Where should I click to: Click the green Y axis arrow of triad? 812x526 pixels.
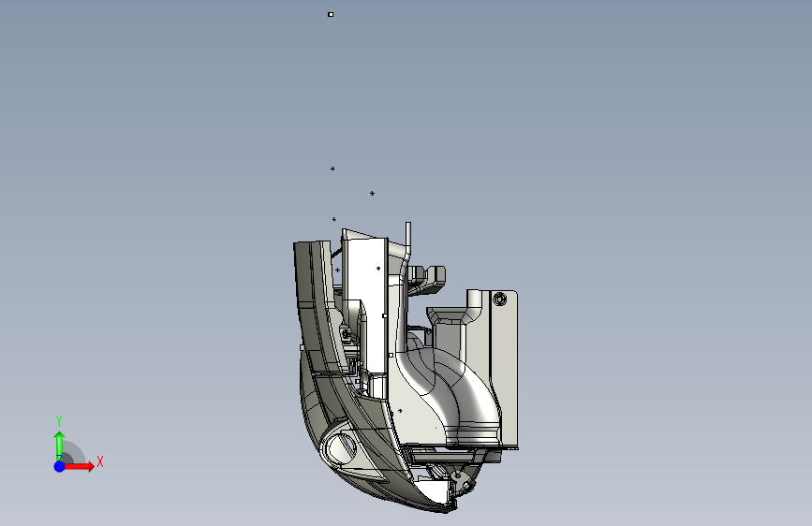point(59,446)
